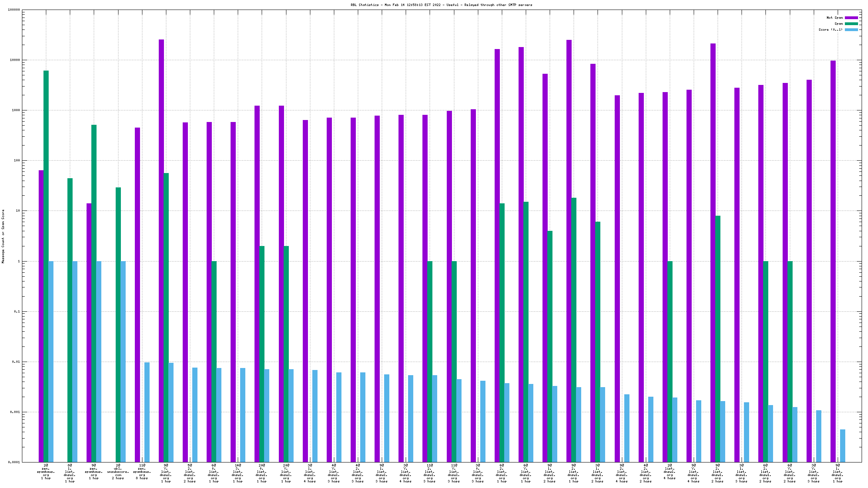Click the rightmost blue Score bar in the chart

pos(842,445)
